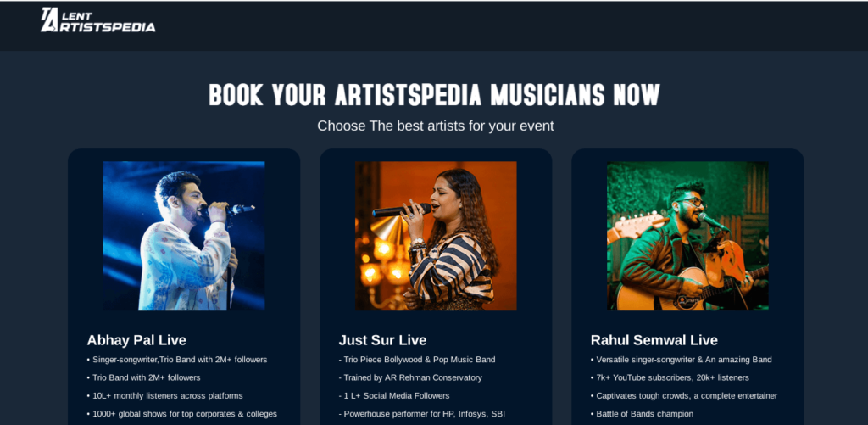Click 'Versatile singer-songwriter' bullet text
This screenshot has width=868, height=425.
[x=682, y=360]
